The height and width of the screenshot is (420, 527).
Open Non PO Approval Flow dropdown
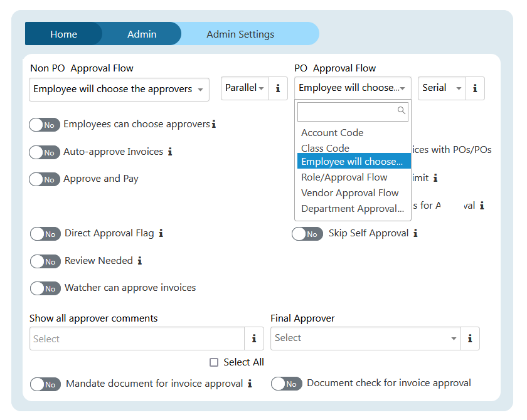(x=119, y=90)
